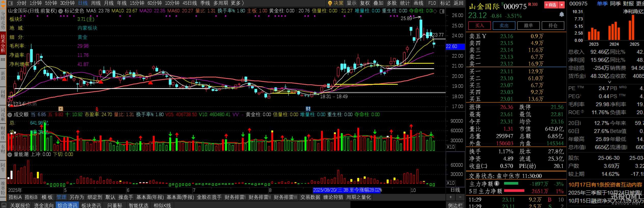Expand the 成交额 indicator dropdown arrow
644x208 pixels.
pos(10,115)
